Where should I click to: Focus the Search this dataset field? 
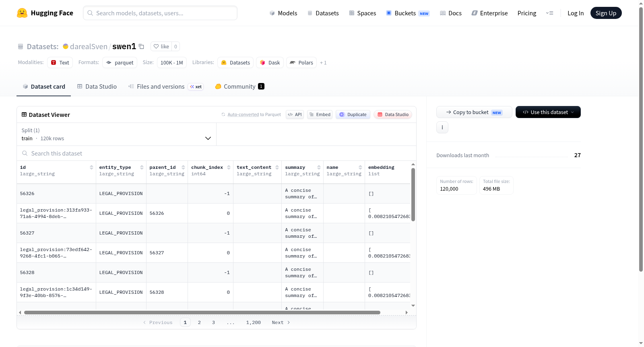tap(217, 154)
